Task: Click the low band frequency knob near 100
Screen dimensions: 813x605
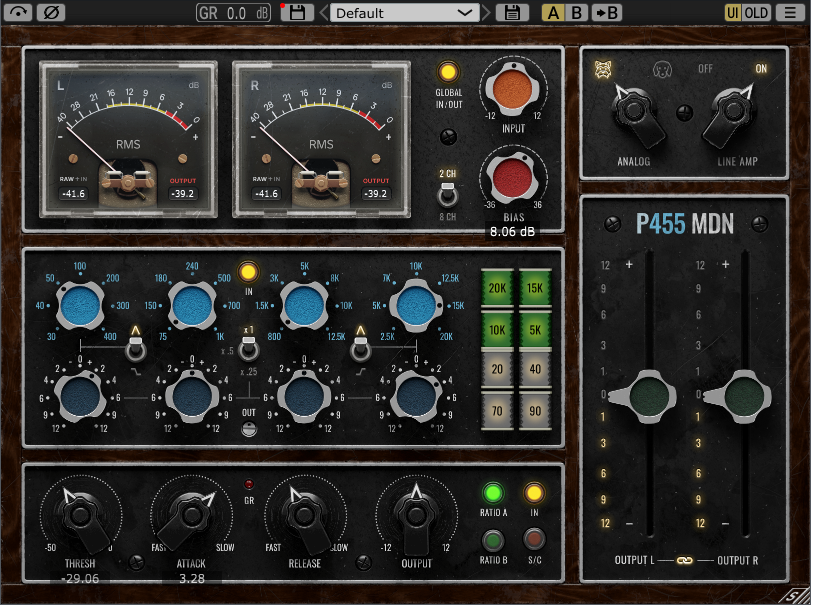Action: pos(80,306)
